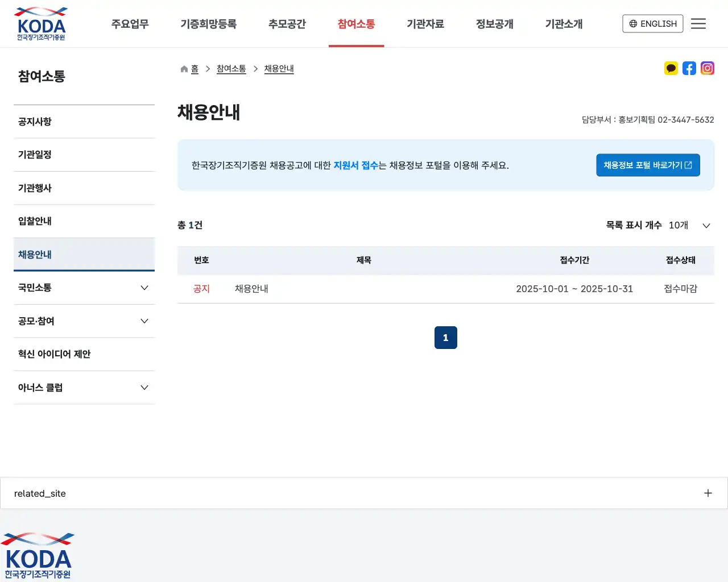The height and width of the screenshot is (582, 728).
Task: Click the KODA logo in the footer
Action: (38, 554)
